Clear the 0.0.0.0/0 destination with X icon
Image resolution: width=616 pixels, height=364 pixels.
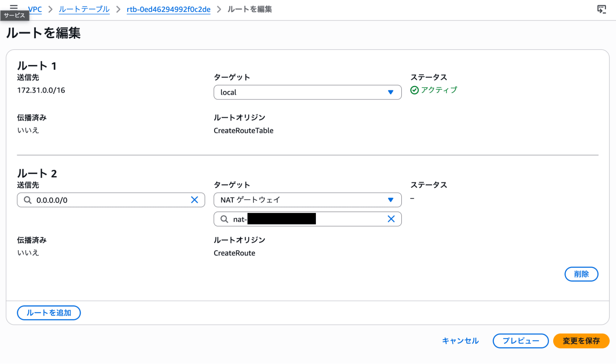pyautogui.click(x=194, y=200)
